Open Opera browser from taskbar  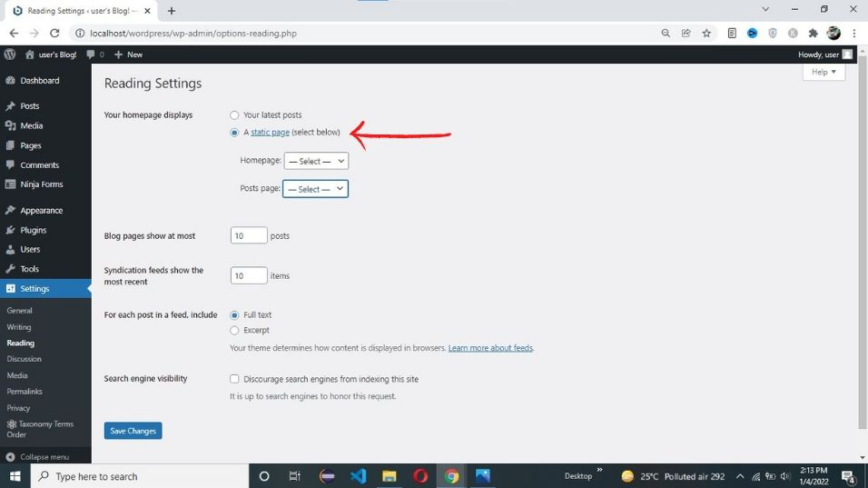420,476
